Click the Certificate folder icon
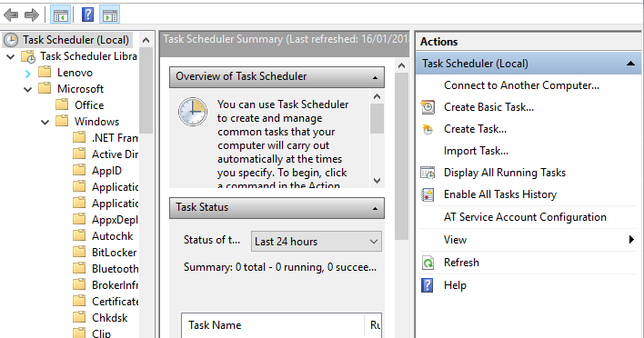The height and width of the screenshot is (338, 644). click(79, 301)
